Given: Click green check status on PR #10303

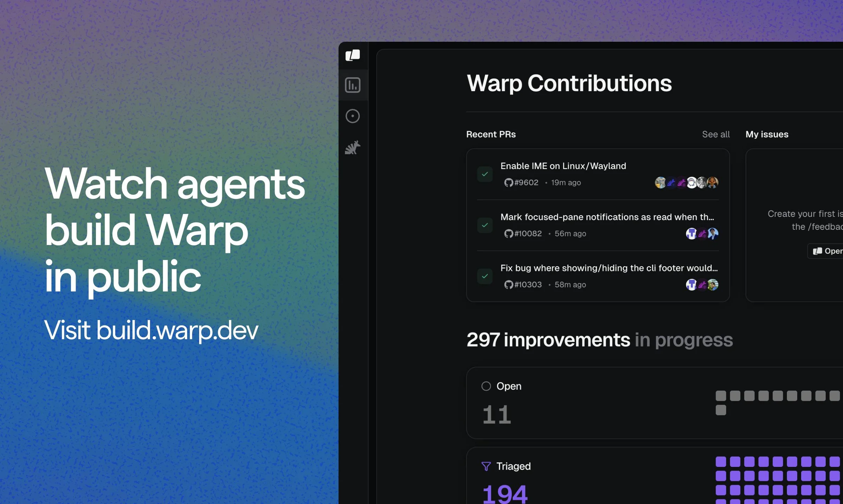Looking at the screenshot, I should coord(485,276).
